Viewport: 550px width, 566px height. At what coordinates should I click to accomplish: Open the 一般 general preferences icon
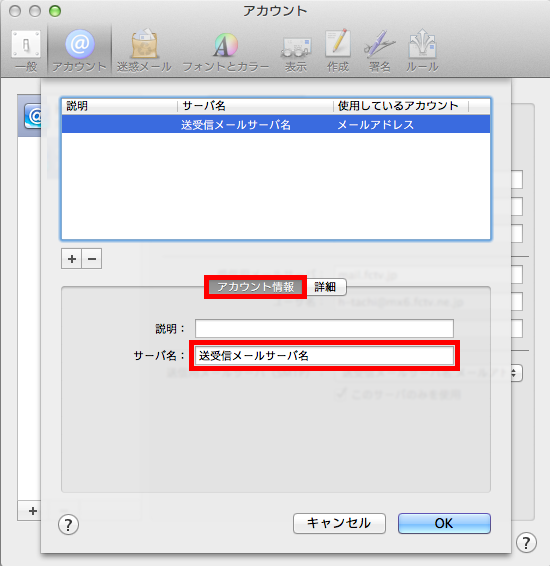(x=26, y=51)
